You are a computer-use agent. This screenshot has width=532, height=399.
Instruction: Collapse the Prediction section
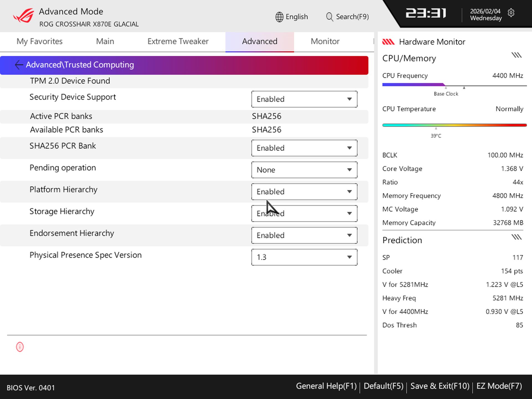pyautogui.click(x=517, y=237)
